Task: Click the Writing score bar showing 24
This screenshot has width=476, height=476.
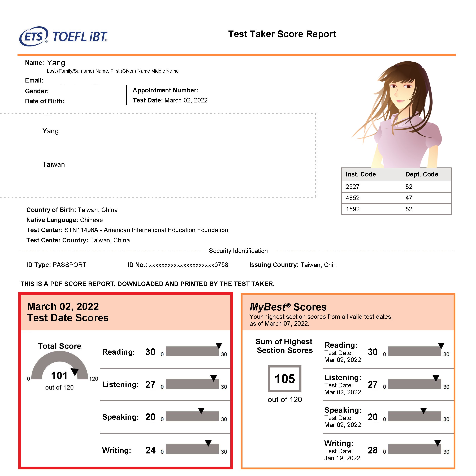Action: tap(192, 449)
